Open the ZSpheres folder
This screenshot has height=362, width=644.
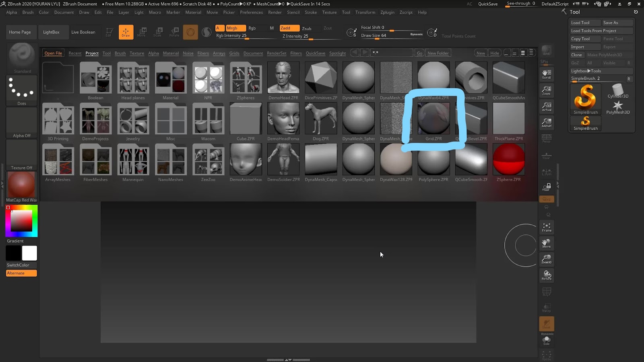point(246,81)
